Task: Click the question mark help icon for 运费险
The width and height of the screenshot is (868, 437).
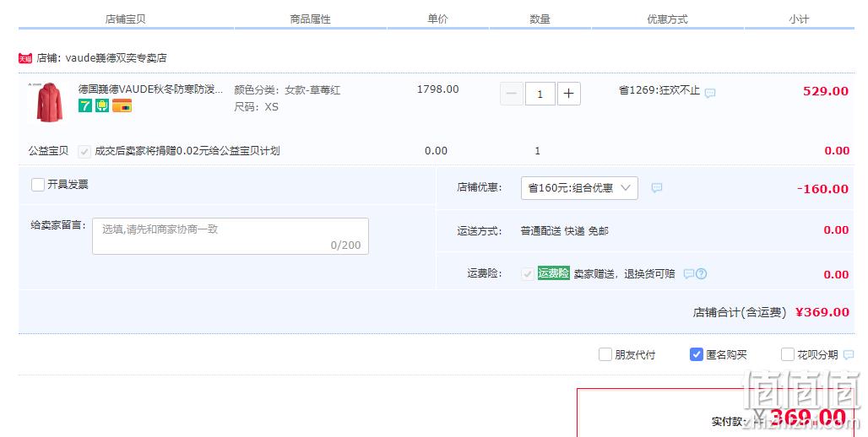Action: pyautogui.click(x=702, y=274)
